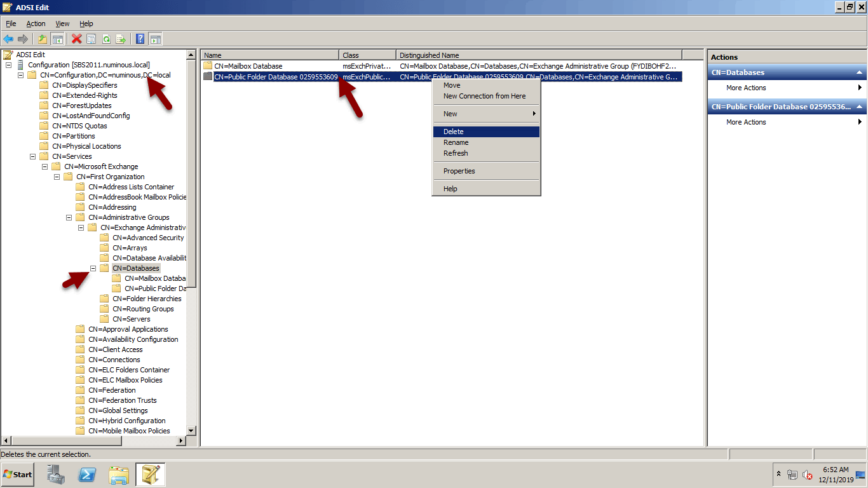Click the CN=Arrays folder icon
Screen dimensions: 868x488
pyautogui.click(x=104, y=248)
